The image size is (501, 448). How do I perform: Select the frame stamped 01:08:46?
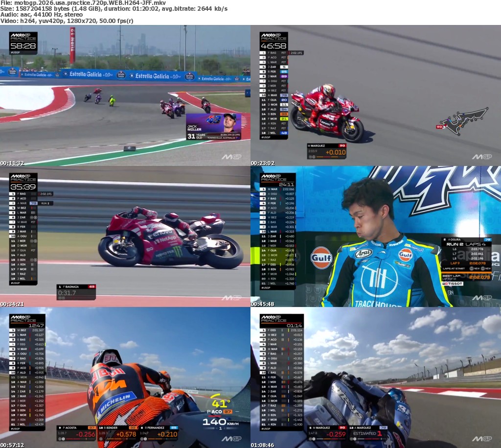click(x=376, y=377)
